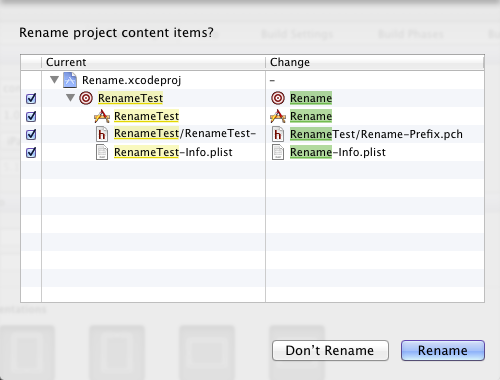Select the RenameTest-Info.plist text

(173, 152)
